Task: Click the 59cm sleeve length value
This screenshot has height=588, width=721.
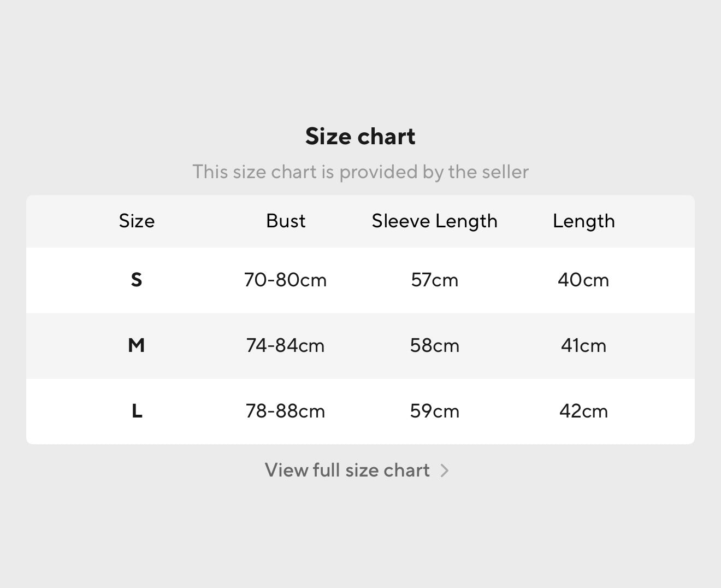Action: (435, 411)
